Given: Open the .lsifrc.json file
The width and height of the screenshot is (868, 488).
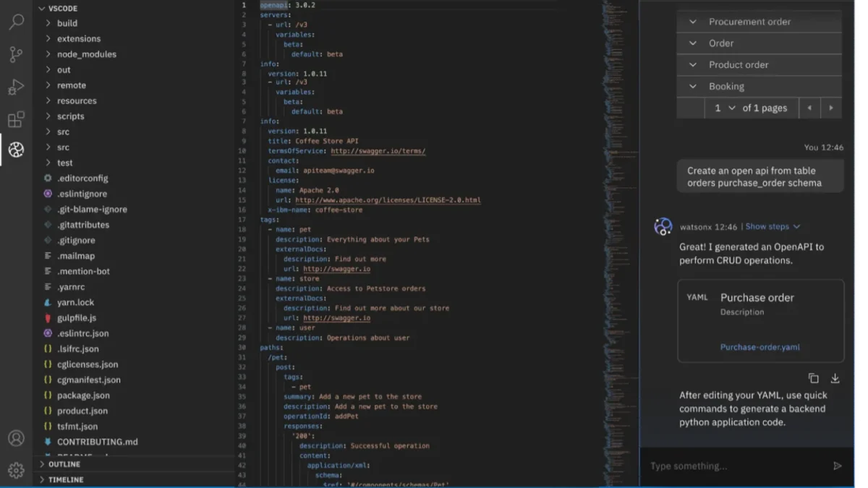Looking at the screenshot, I should (x=78, y=348).
